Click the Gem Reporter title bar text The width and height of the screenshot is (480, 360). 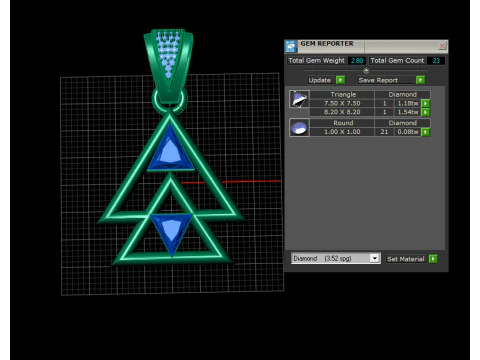click(x=327, y=44)
